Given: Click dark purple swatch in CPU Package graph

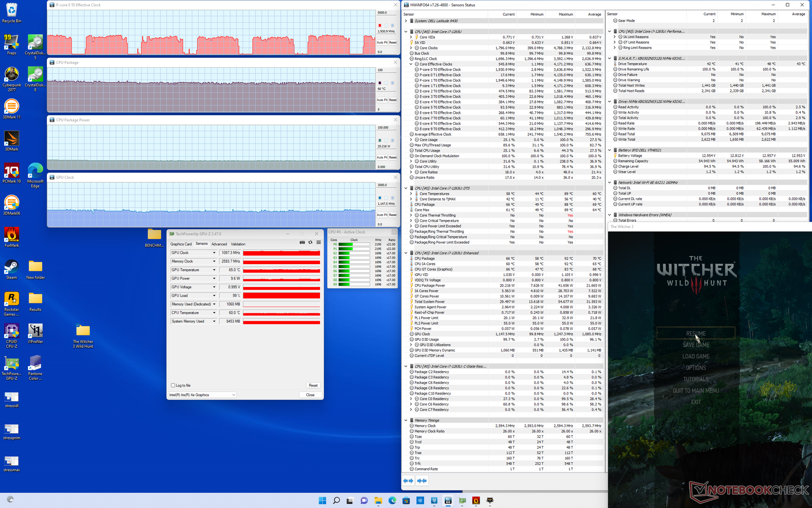Looking at the screenshot, I should click(x=380, y=83).
